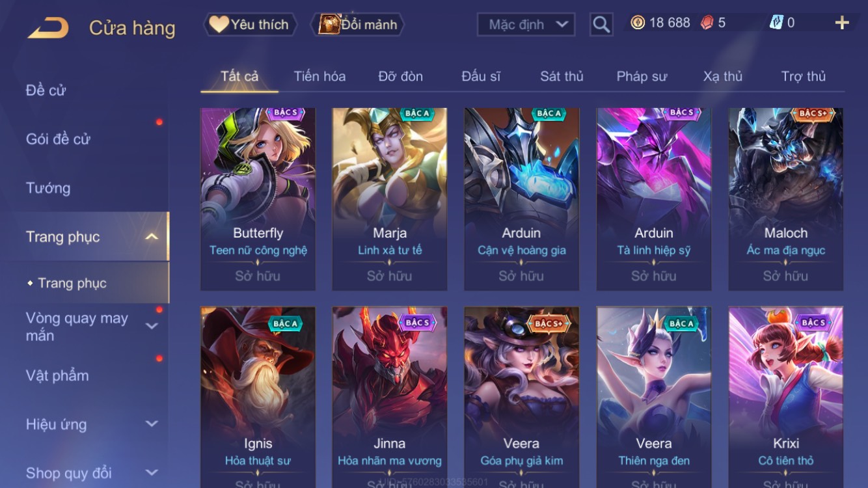Select Butterfly Teen nữ công nghệ skin card
The width and height of the screenshot is (868, 488).
click(x=258, y=199)
